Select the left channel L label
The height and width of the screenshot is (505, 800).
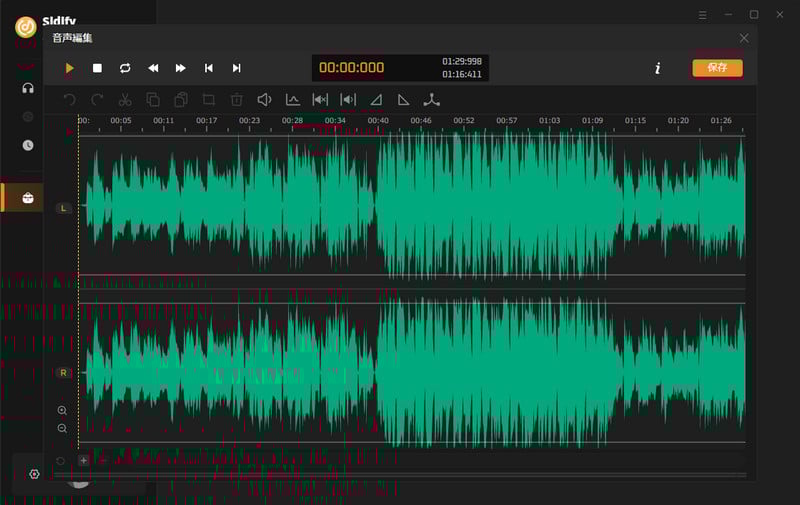(63, 208)
